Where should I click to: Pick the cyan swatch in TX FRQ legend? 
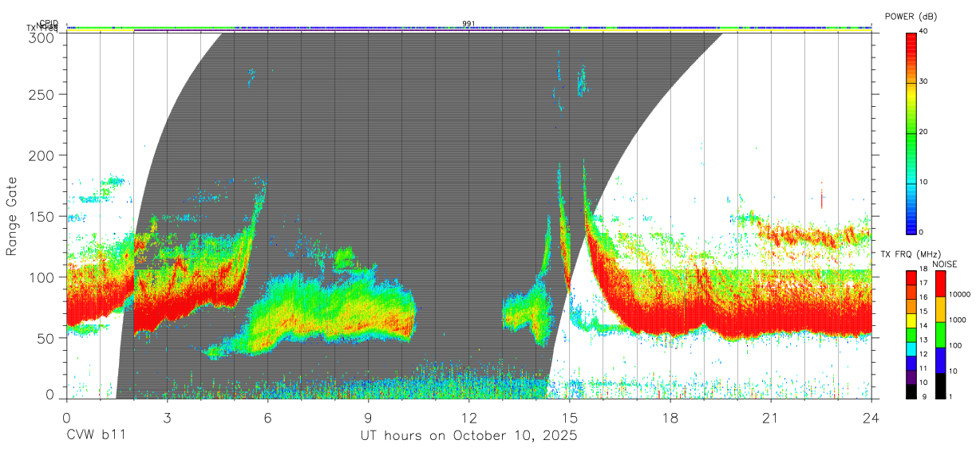(x=911, y=349)
